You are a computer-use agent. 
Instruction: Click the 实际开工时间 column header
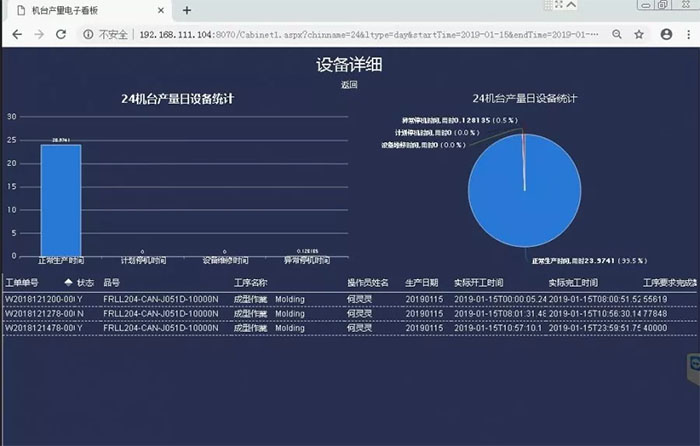[x=478, y=283]
